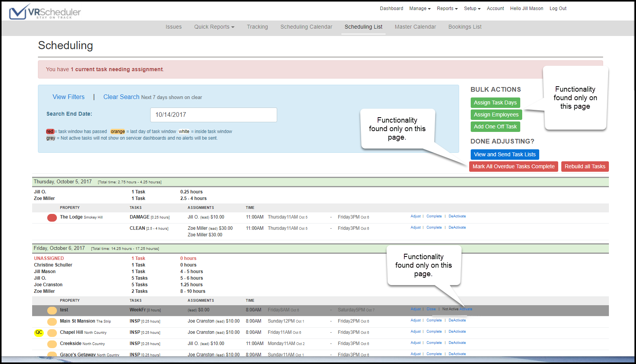Screen dimensions: 636x364
Task: Open the Manage dropdown menu
Action: pos(420,9)
